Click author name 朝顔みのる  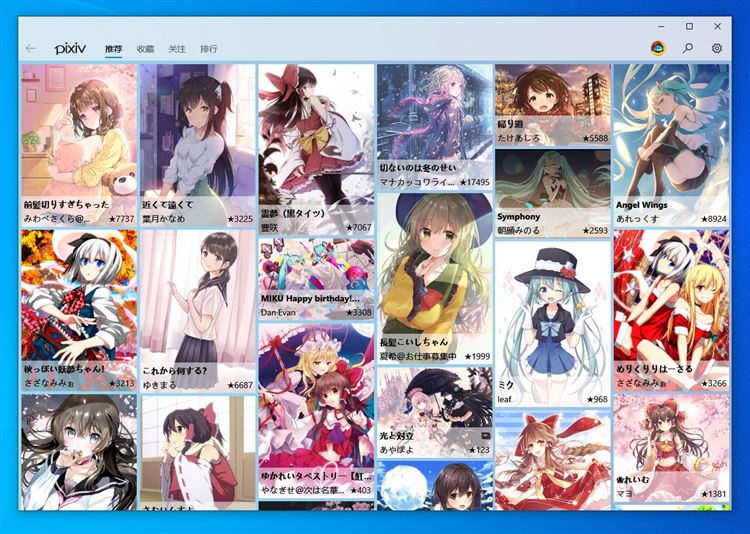[518, 230]
